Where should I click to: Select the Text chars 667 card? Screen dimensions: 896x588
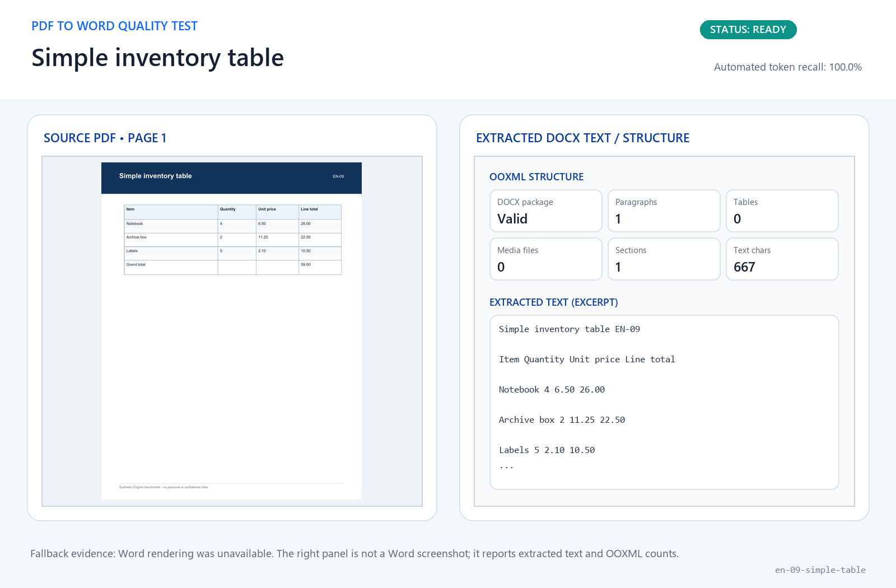782,259
